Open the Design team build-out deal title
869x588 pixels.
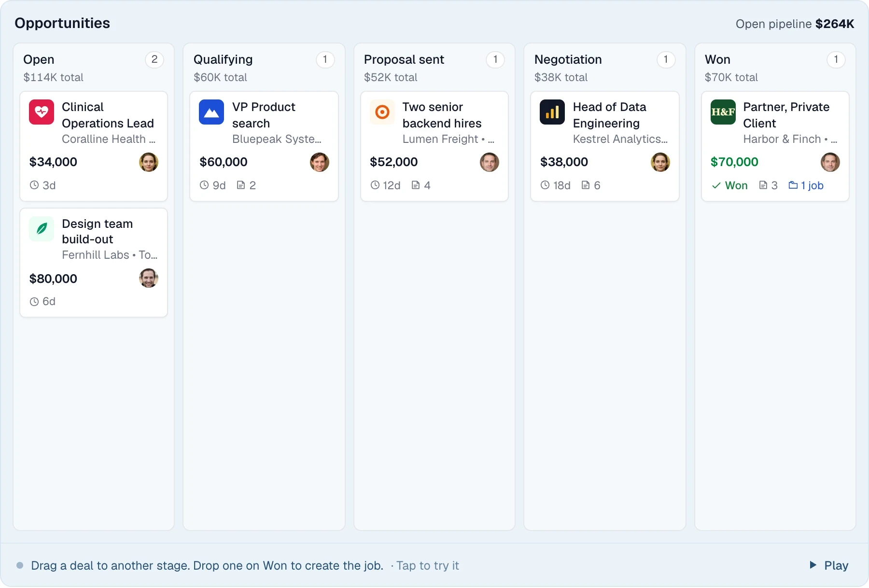pos(97,231)
